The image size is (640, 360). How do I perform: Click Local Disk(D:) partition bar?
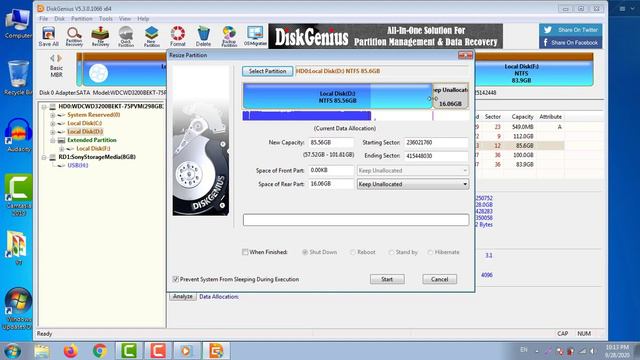(338, 96)
